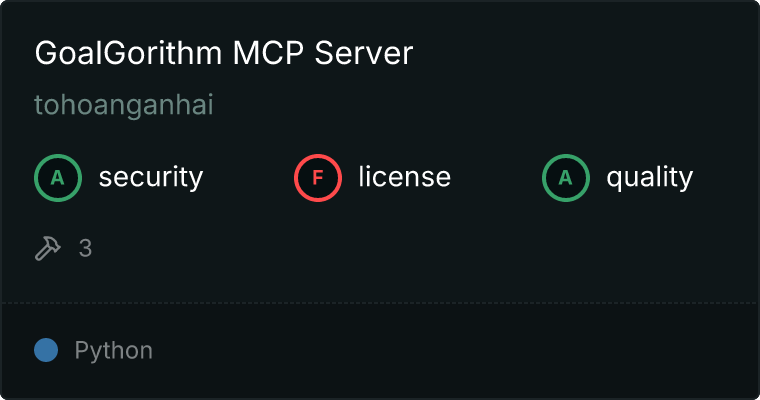Click the word Server in the card title
This screenshot has height=400, width=760.
pyautogui.click(x=364, y=53)
